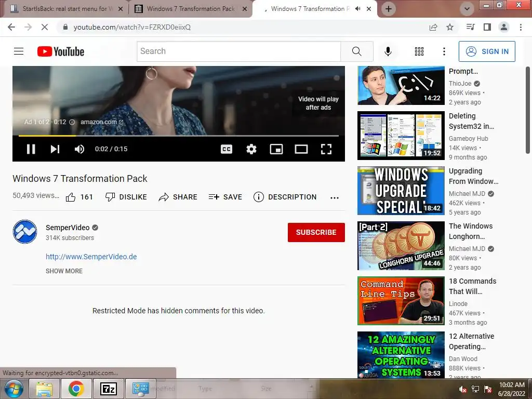This screenshot has height=399, width=532.
Task: Click the DISLIKE button
Action: click(126, 197)
